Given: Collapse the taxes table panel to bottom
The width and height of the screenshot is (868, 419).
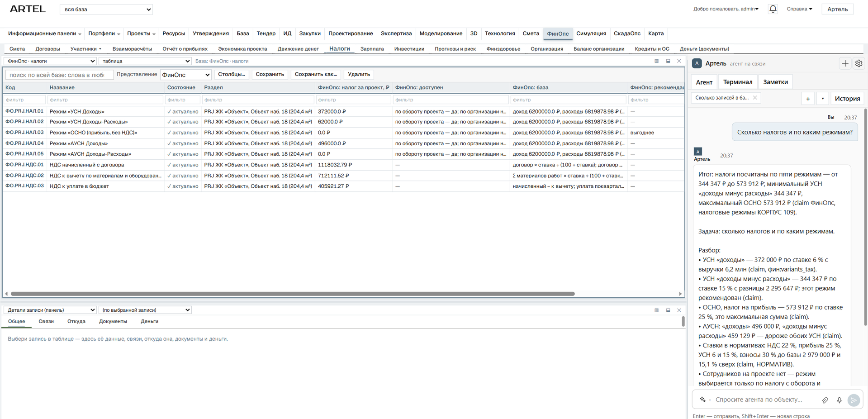Looking at the screenshot, I should click(x=668, y=61).
